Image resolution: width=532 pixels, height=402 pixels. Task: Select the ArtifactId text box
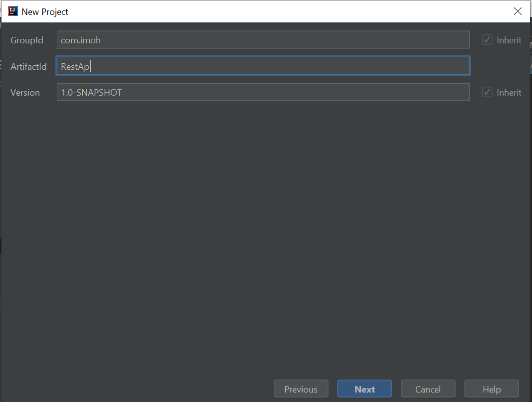pyautogui.click(x=263, y=65)
